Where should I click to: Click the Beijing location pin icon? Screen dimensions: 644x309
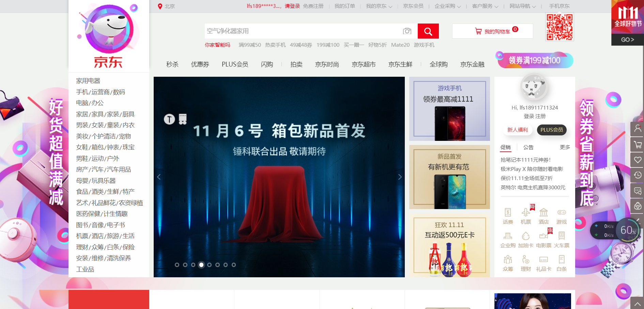pos(160,6)
